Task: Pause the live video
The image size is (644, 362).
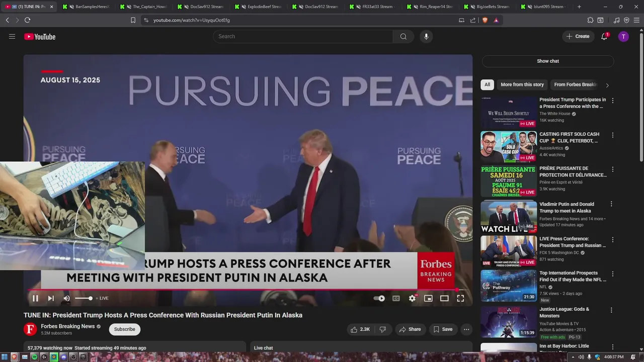Action: (x=35, y=298)
